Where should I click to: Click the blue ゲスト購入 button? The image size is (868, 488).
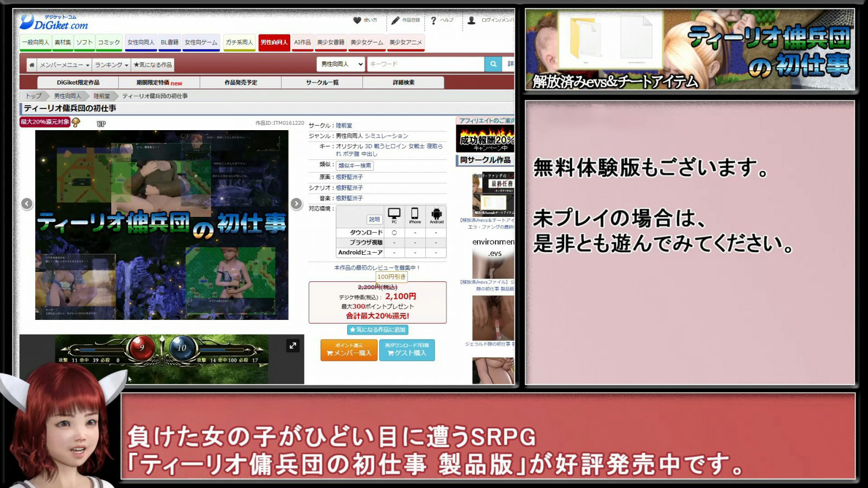(407, 350)
